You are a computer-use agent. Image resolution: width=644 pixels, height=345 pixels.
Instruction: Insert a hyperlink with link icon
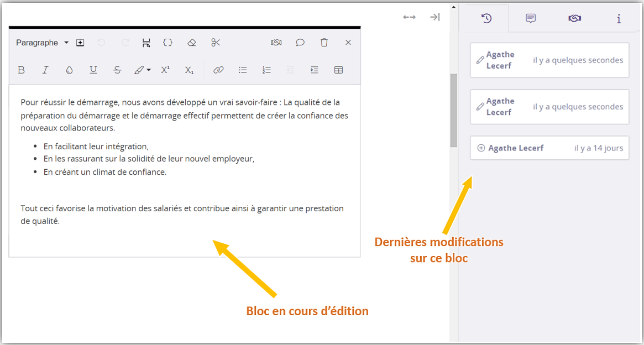tap(218, 70)
